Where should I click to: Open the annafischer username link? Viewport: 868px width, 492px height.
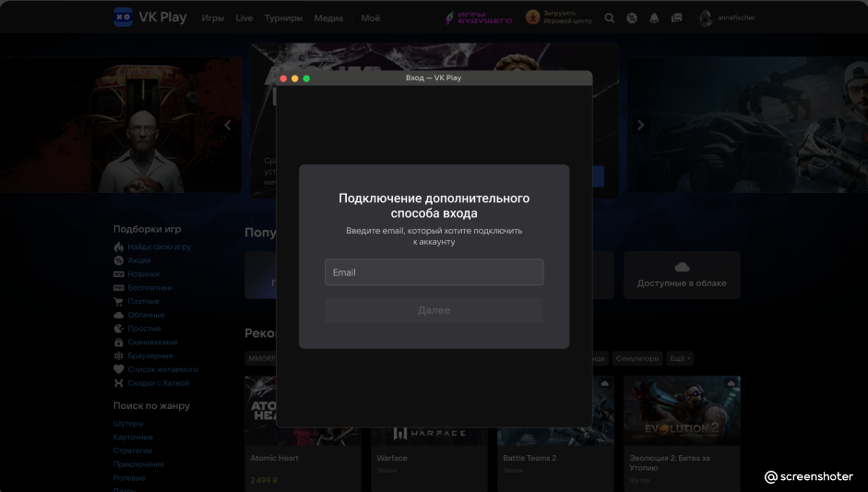736,18
